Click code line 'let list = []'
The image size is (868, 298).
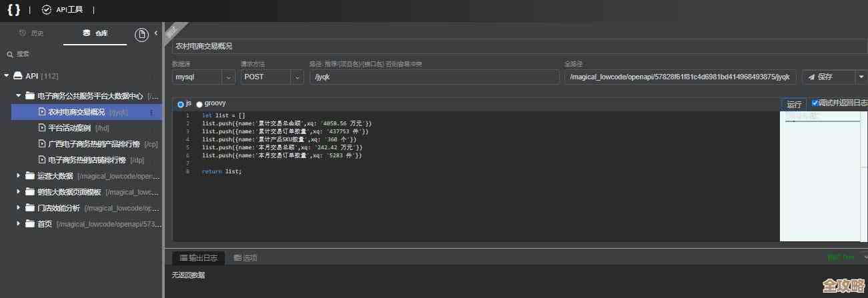click(224, 115)
